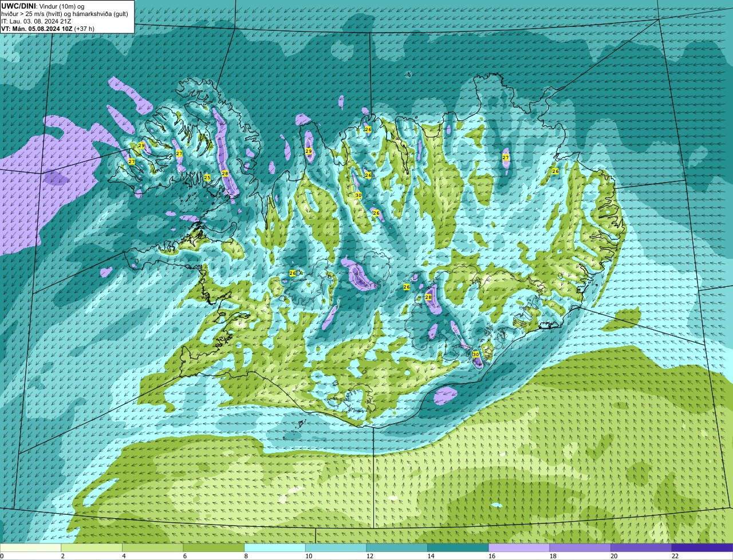Image resolution: width=733 pixels, height=560 pixels.
Task: Click the legend scale label '22'
Action: coord(675,556)
